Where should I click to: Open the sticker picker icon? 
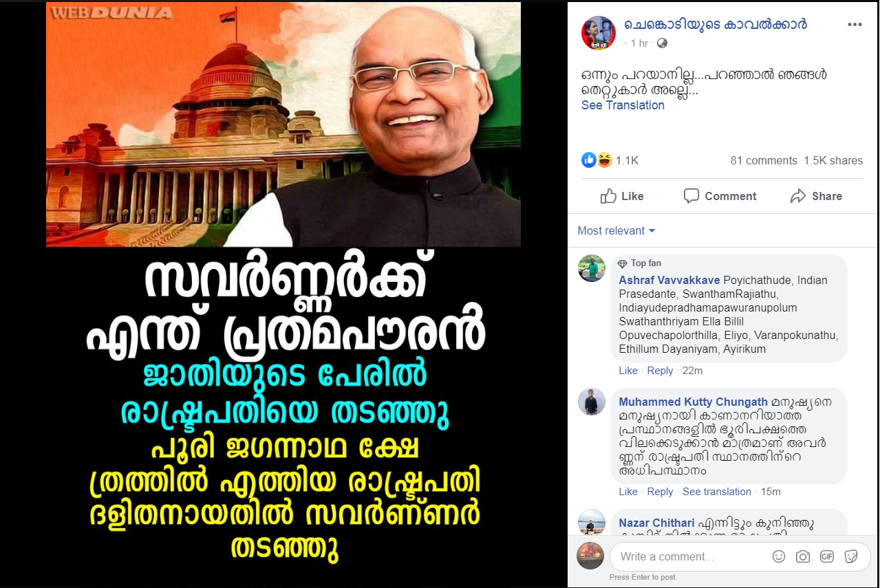point(851,556)
